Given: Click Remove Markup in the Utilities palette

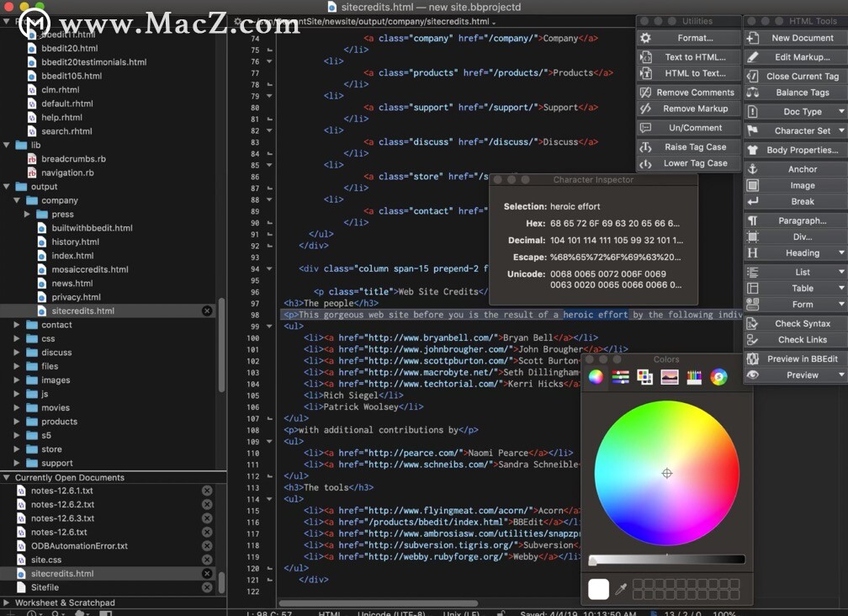Looking at the screenshot, I should pos(688,109).
